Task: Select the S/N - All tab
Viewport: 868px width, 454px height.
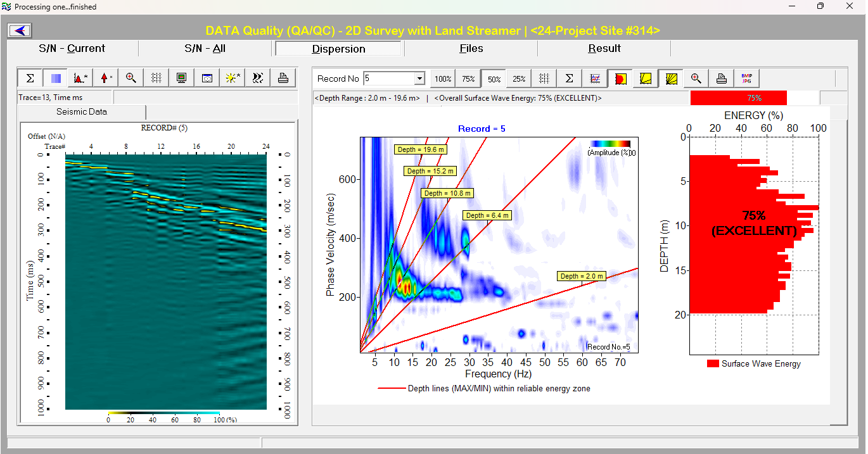Action: [x=205, y=49]
